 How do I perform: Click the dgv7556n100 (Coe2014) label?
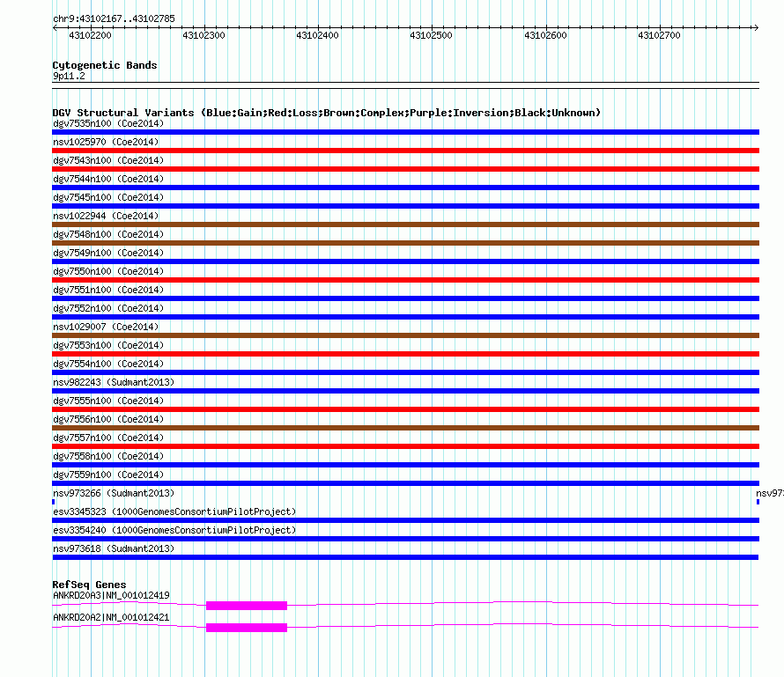coord(108,419)
